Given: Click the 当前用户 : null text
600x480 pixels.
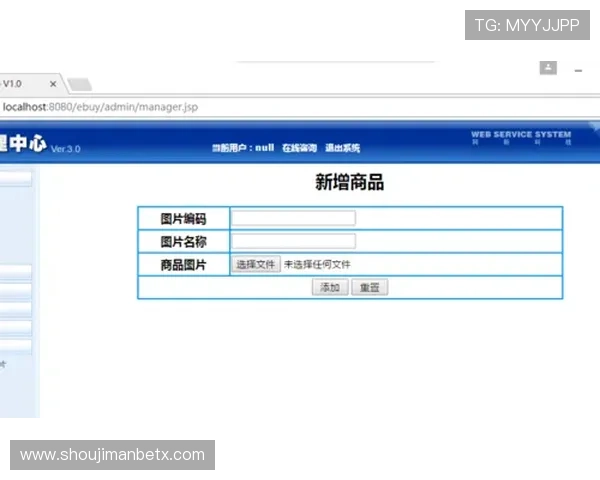Looking at the screenshot, I should click(243, 148).
